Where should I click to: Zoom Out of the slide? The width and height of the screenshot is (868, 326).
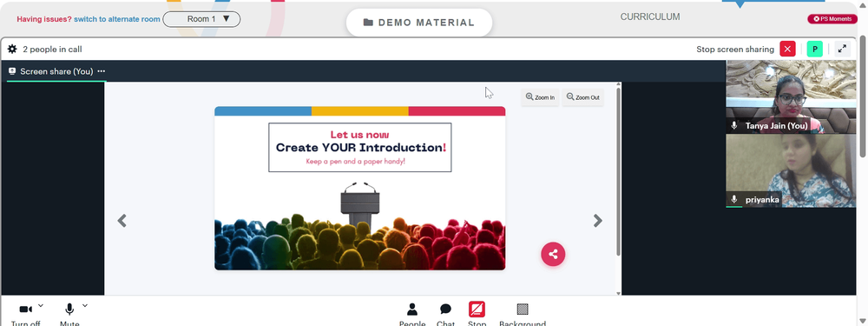583,97
